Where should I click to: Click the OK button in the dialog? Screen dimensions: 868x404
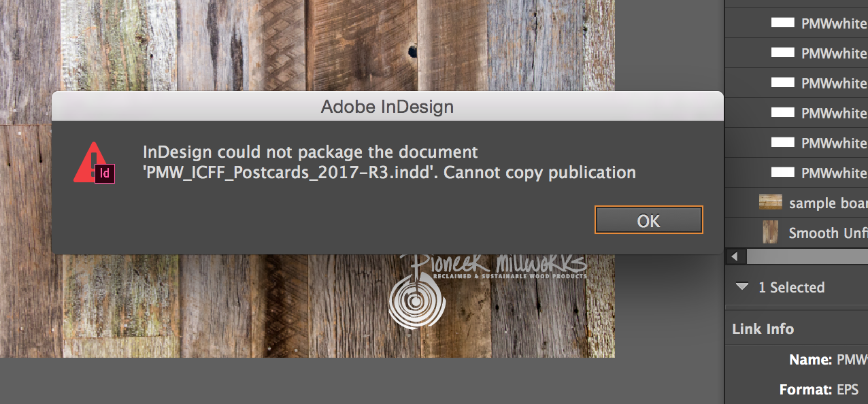click(x=648, y=220)
